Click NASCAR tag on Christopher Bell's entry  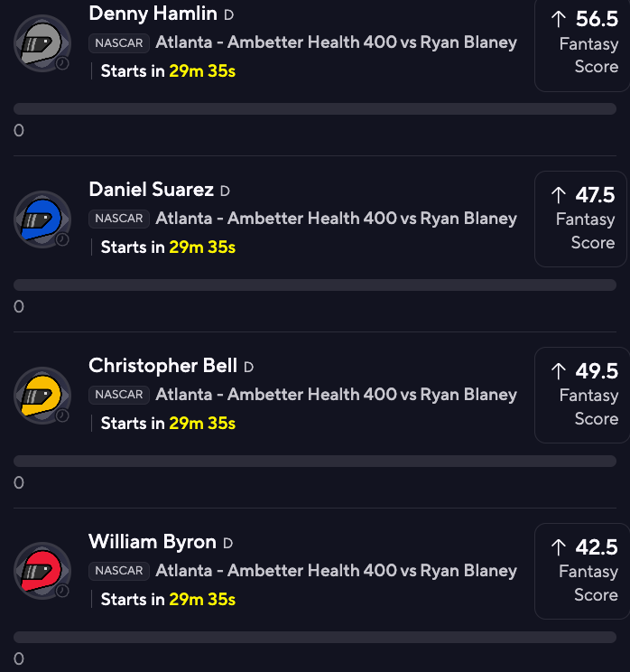coord(119,395)
